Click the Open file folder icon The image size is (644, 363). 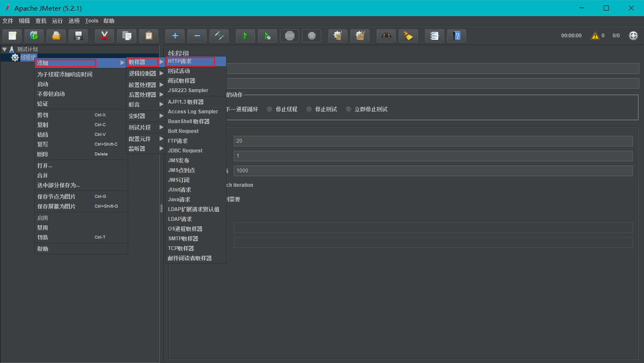pyautogui.click(x=56, y=36)
